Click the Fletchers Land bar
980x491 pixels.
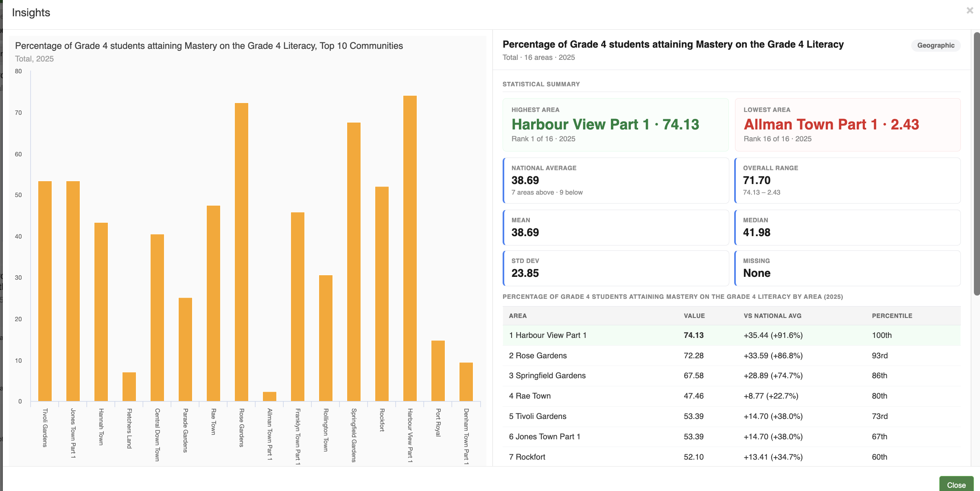point(129,387)
